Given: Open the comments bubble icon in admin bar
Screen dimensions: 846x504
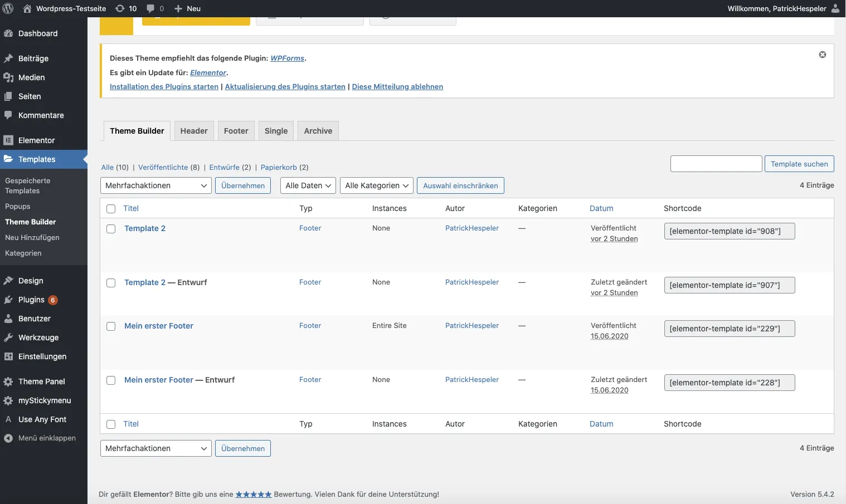Looking at the screenshot, I should pos(150,8).
